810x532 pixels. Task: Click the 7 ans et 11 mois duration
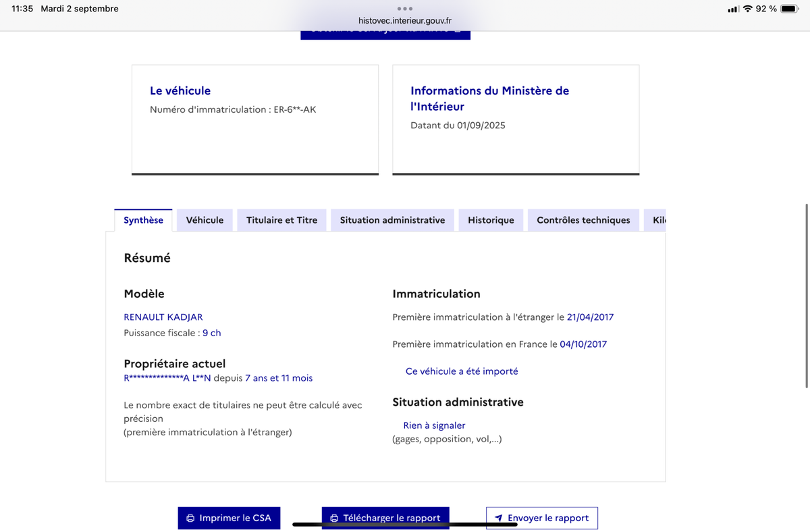coord(279,378)
